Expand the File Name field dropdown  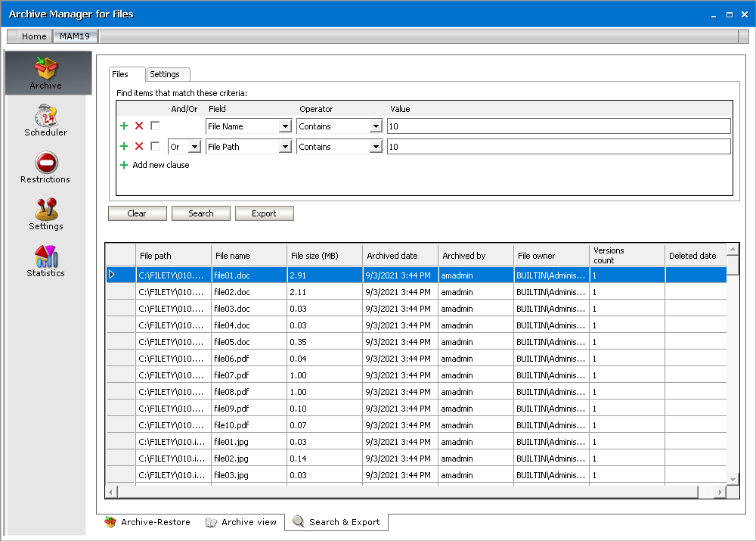(x=285, y=126)
